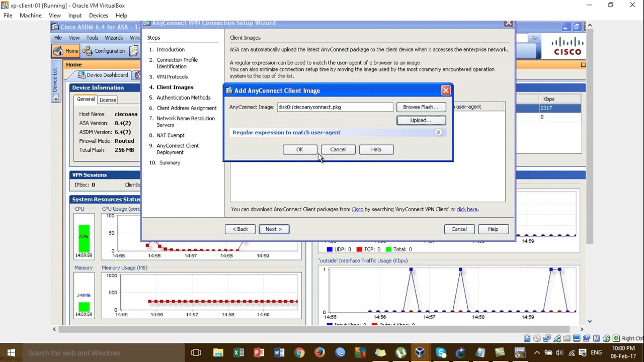Image resolution: width=644 pixels, height=362 pixels.
Task: Open VirtualBox from taskbar
Action: 420,353
